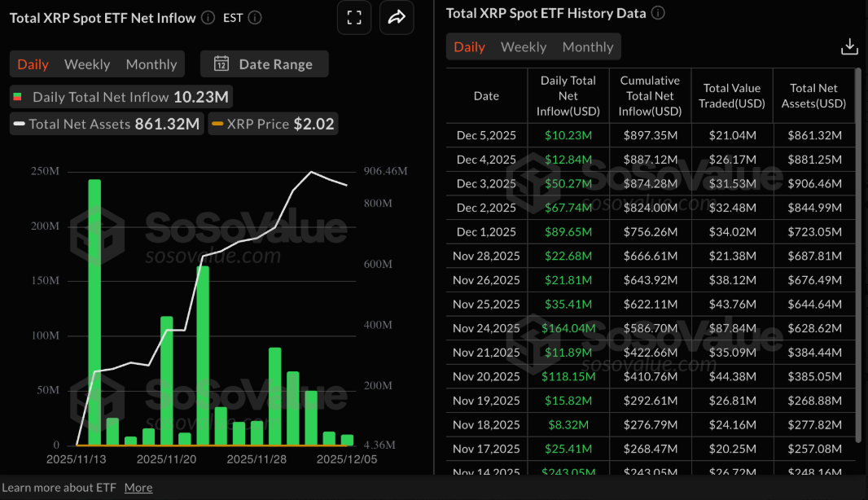Viewport: 868px width, 500px height.
Task: Click the More link at the bottom
Action: [x=138, y=487]
